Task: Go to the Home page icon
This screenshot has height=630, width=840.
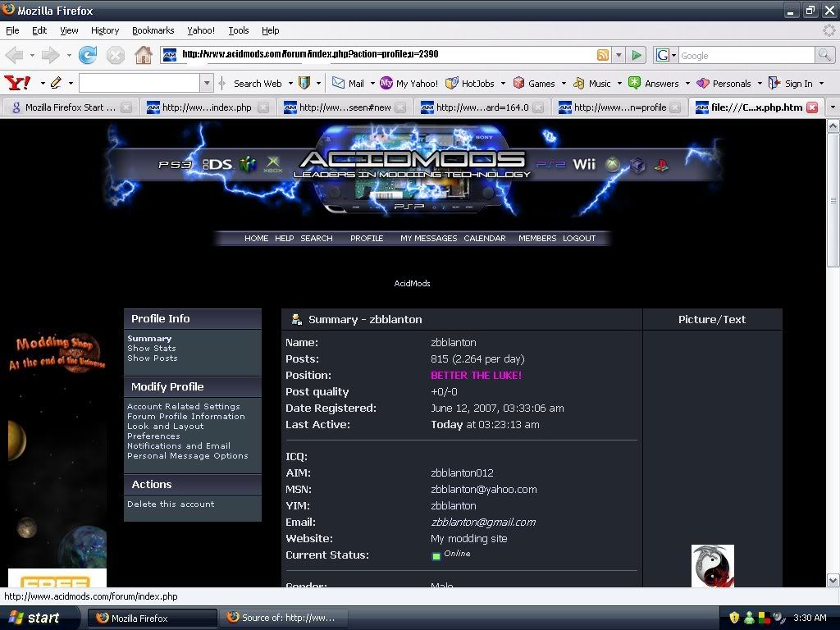Action: coord(143,55)
